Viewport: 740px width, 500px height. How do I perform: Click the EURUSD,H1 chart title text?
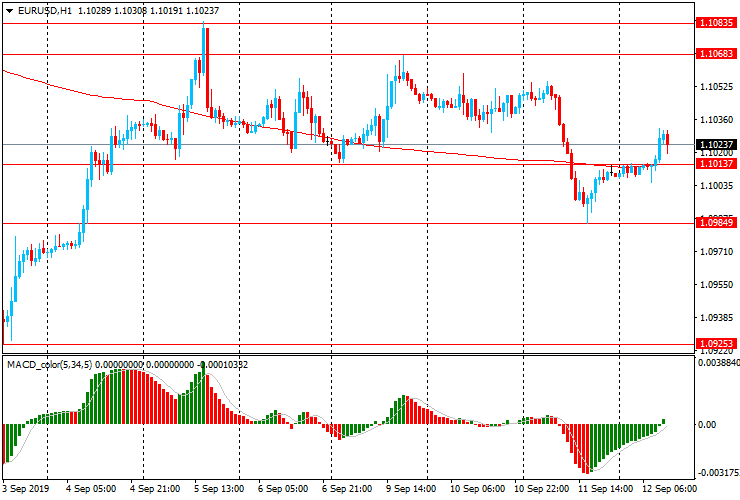pyautogui.click(x=45, y=10)
